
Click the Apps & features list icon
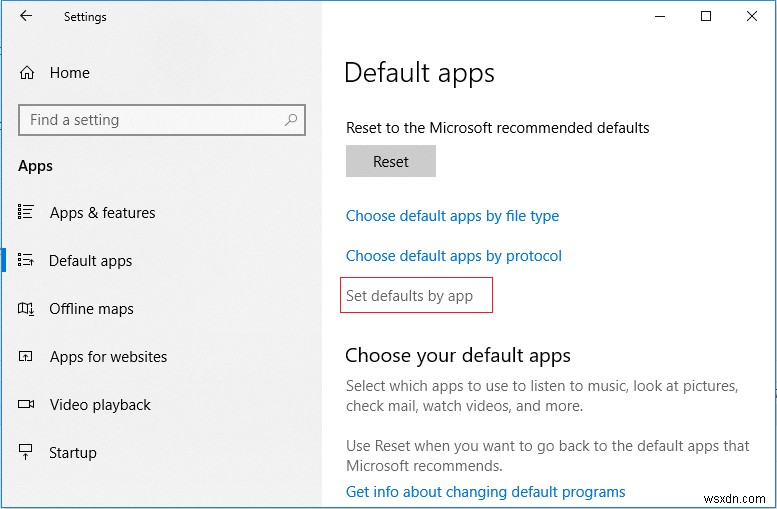pos(26,212)
